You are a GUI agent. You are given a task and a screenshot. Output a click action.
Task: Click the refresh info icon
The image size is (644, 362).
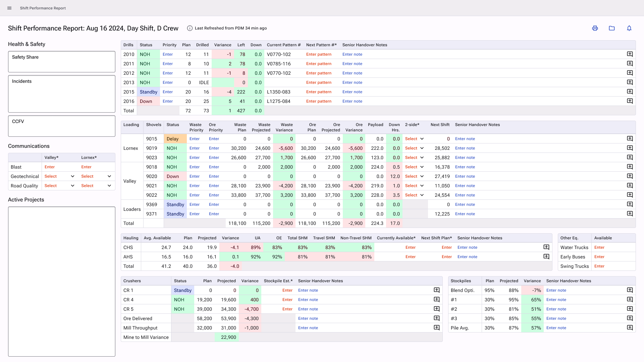pyautogui.click(x=190, y=28)
